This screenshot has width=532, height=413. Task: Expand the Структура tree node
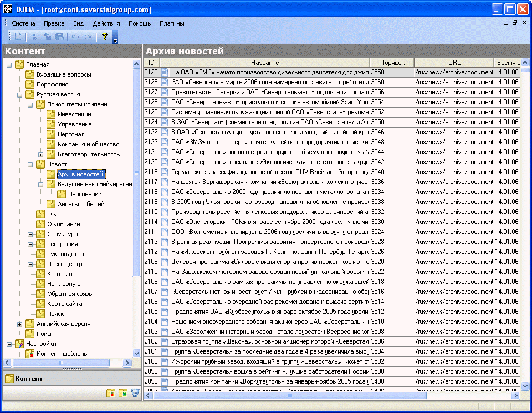[30, 234]
